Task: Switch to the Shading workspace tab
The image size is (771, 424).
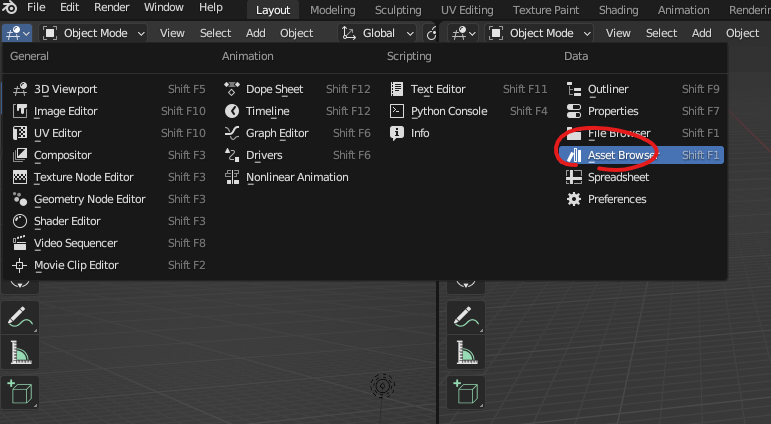Action: pyautogui.click(x=619, y=10)
